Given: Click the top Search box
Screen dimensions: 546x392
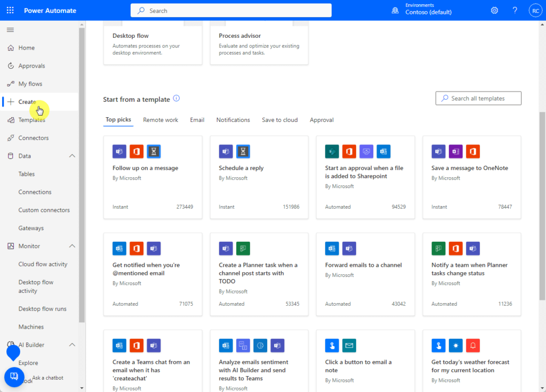Looking at the screenshot, I should (x=231, y=11).
